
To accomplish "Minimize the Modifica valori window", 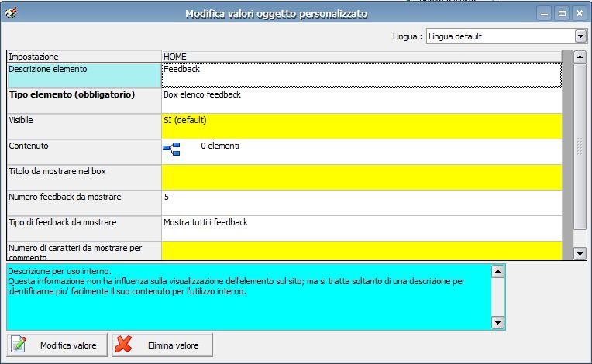I will [x=544, y=14].
